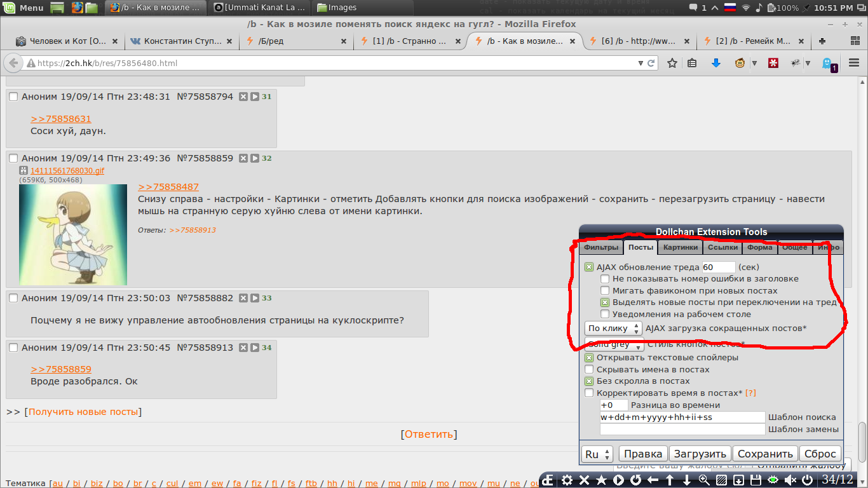Click the reply arrow icon on post №75858794
Viewport: 868px width, 488px height.
[x=254, y=97]
